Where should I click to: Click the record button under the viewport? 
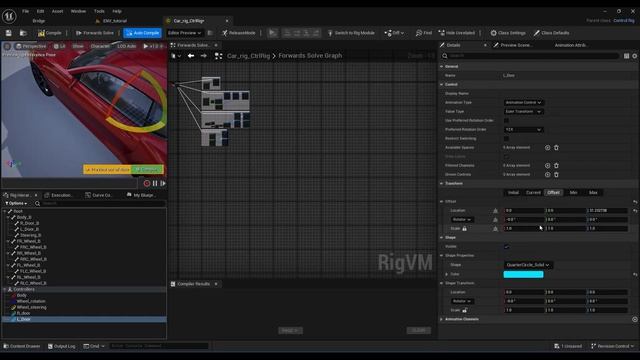tap(147, 184)
